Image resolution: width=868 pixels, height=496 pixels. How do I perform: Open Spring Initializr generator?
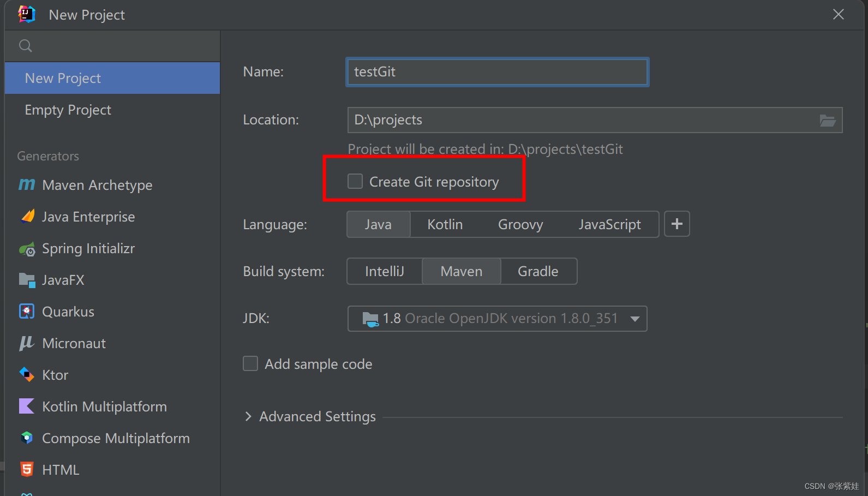[x=112, y=248]
